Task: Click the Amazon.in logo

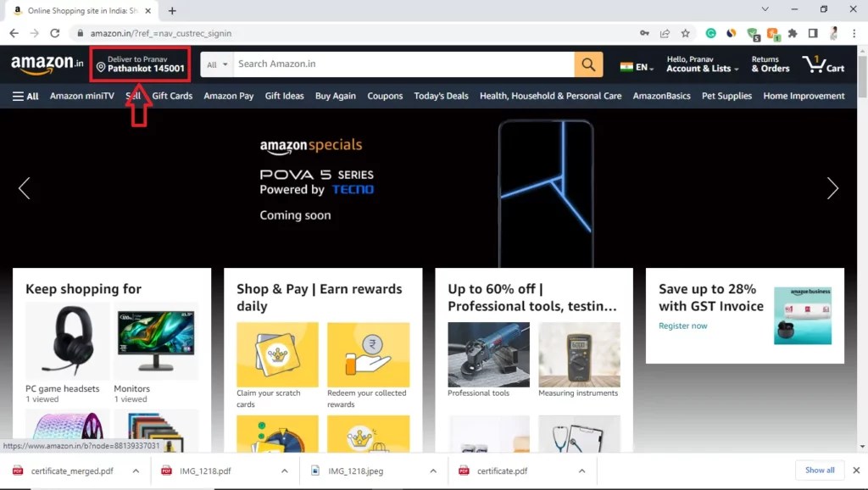Action: [47, 64]
